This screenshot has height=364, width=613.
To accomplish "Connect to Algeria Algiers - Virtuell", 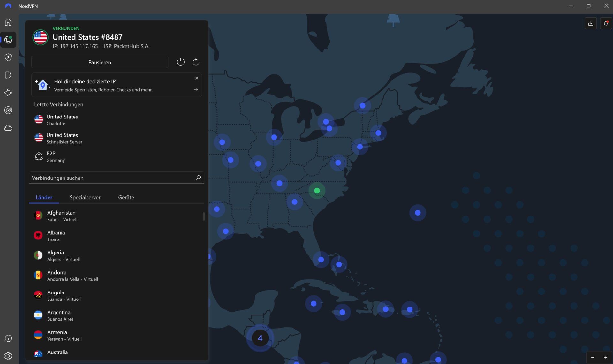I will click(117, 255).
